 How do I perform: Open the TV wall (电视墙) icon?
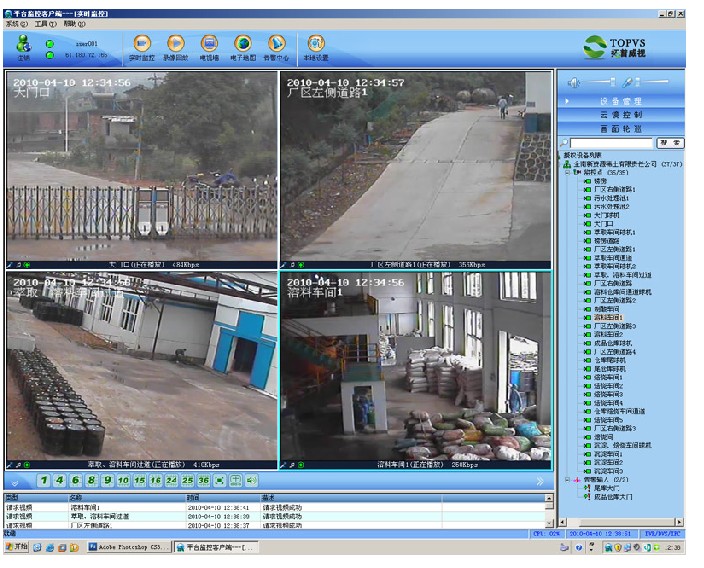coord(209,45)
